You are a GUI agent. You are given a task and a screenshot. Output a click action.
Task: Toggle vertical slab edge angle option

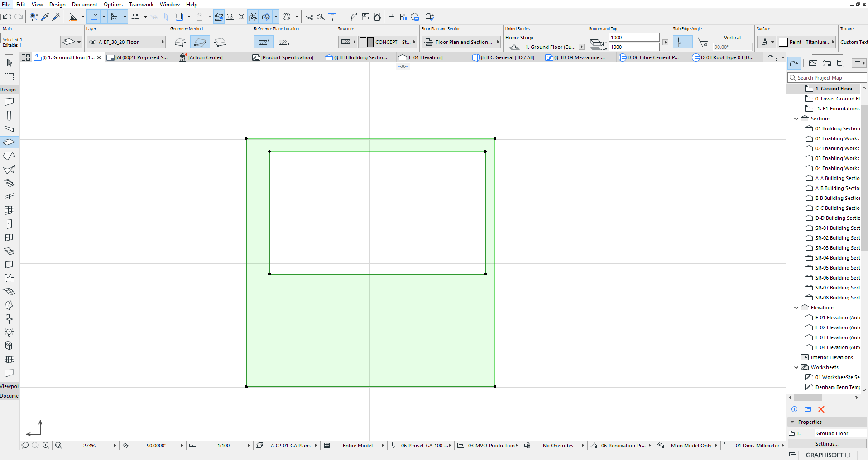(x=682, y=42)
